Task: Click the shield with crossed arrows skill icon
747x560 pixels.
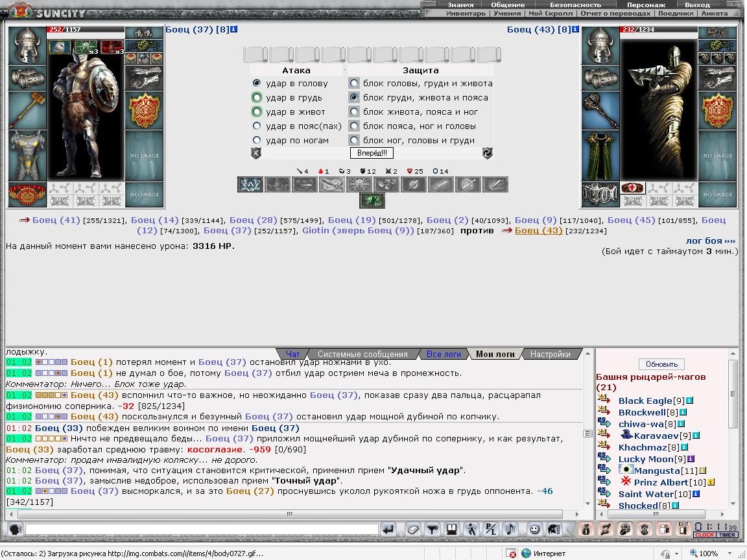Action: tap(359, 185)
